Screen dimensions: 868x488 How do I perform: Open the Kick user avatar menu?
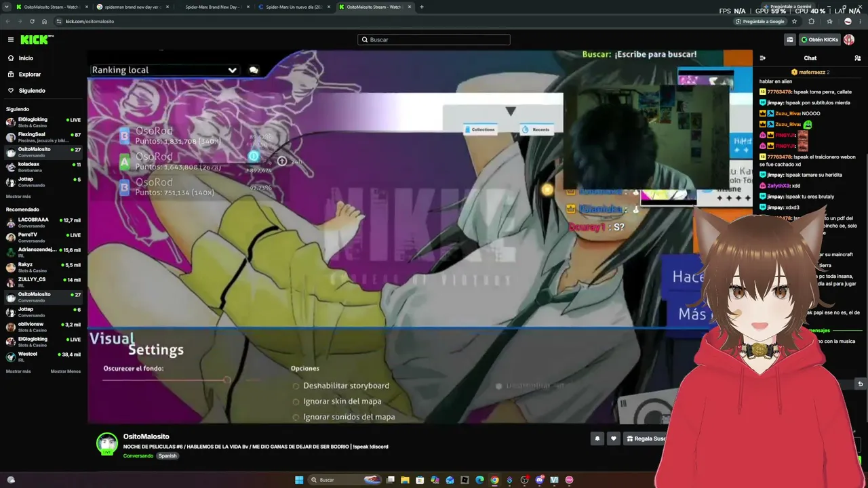pos(849,40)
